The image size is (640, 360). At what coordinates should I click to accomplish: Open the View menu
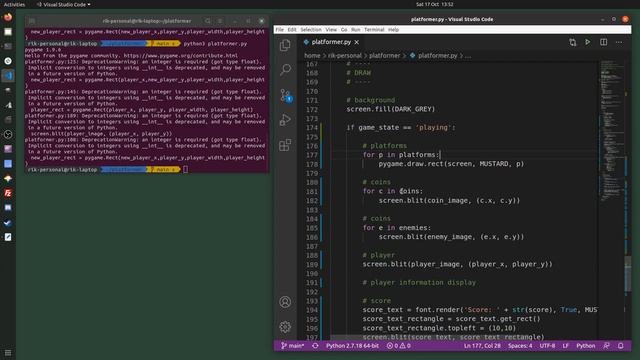(331, 30)
